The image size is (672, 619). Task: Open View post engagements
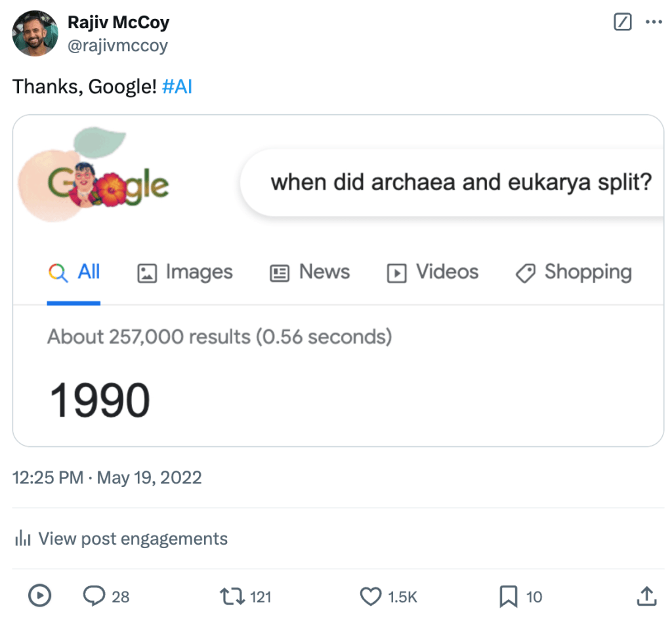pos(133,539)
